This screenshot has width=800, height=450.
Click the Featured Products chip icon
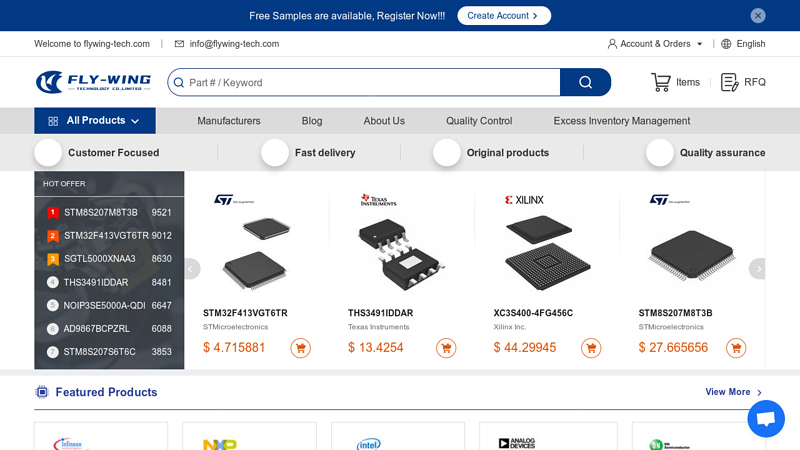[42, 392]
